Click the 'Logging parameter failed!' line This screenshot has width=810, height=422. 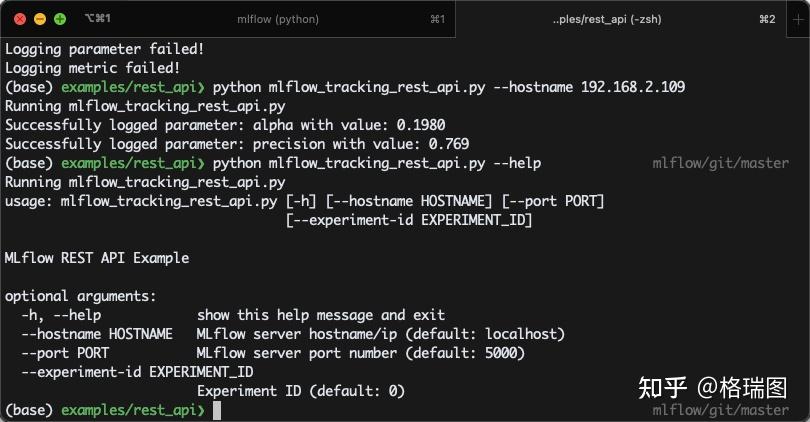(x=104, y=49)
